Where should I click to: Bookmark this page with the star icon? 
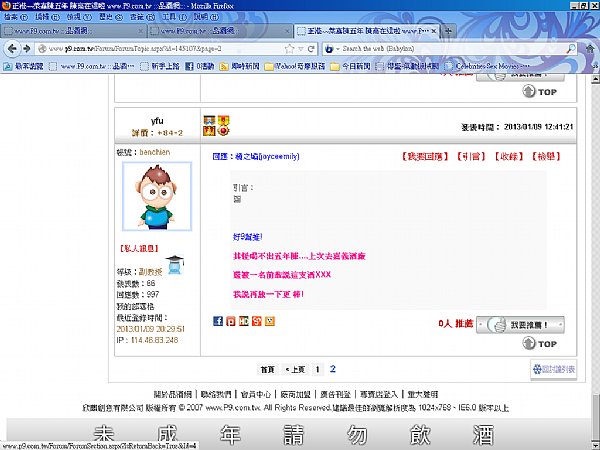pyautogui.click(x=290, y=49)
